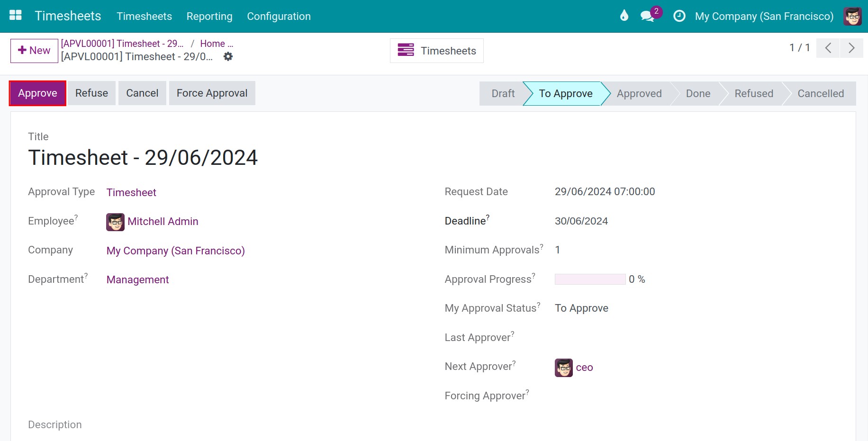Screen dimensions: 868x441
Task: Click the APVL00001 Timesheet breadcrumb link
Action: coord(122,44)
